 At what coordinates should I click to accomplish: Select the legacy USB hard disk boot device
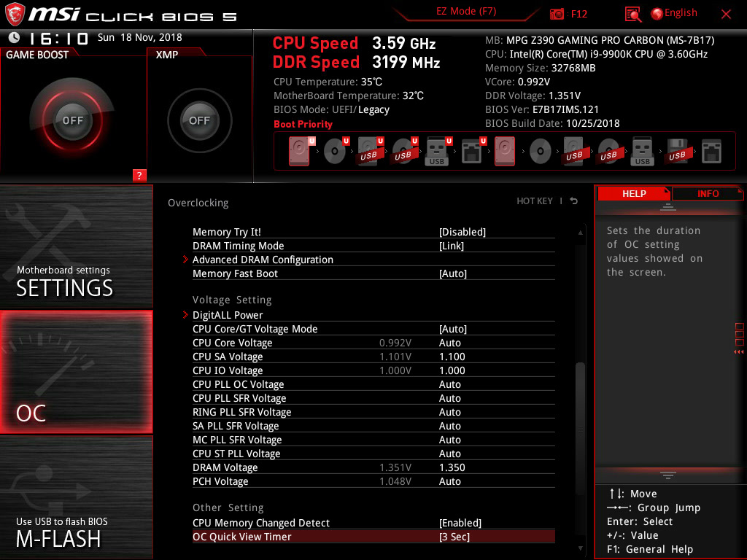575,151
